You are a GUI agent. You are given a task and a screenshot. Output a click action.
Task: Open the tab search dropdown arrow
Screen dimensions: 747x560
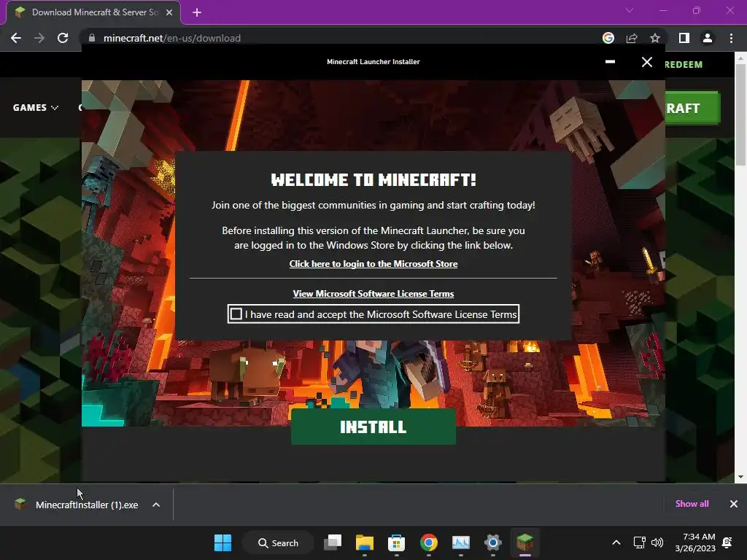(x=630, y=10)
